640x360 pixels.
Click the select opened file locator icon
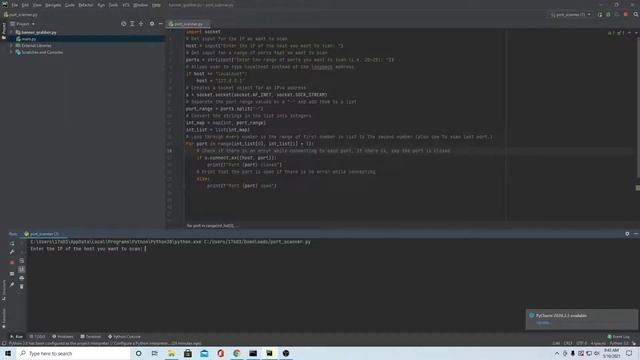[x=124, y=24]
